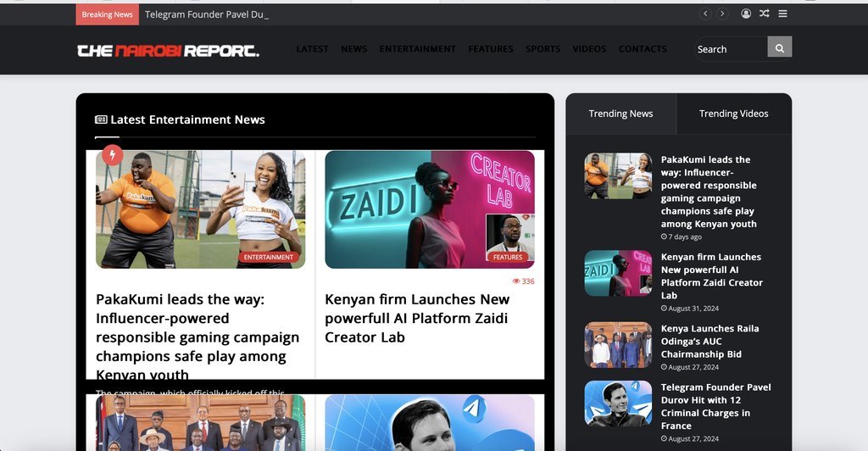Viewport: 868px width, 451px height.
Task: Open the ENTERTAINMENT menu item
Action: tap(418, 48)
